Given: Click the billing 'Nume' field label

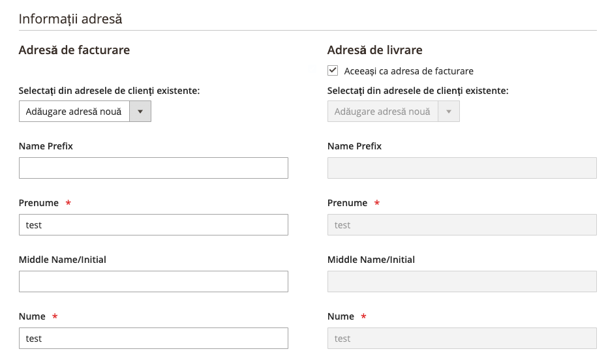Looking at the screenshot, I should [32, 316].
